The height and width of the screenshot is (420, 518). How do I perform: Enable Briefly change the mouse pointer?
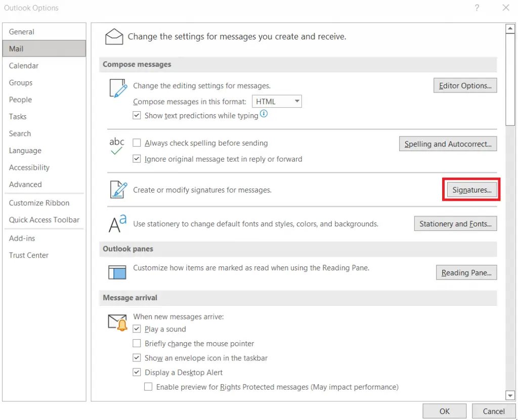pos(137,343)
